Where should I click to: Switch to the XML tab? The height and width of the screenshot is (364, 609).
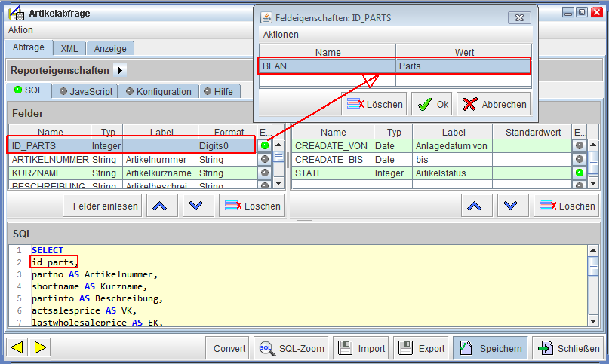coord(69,48)
